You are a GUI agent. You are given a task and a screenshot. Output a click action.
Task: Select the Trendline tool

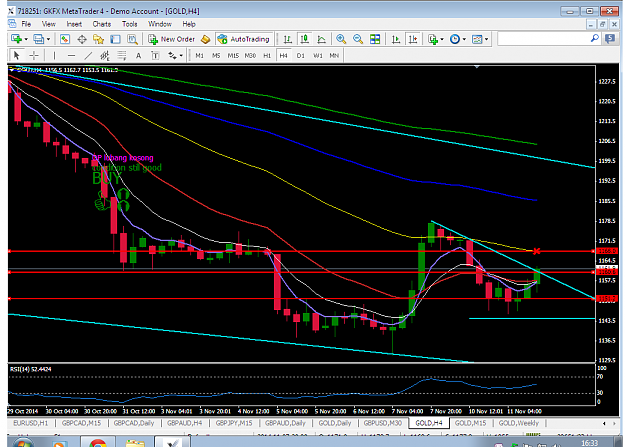pos(88,55)
